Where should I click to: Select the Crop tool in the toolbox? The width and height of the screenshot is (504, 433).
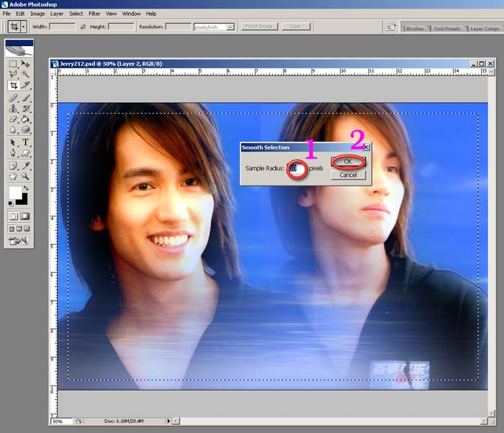(13, 85)
